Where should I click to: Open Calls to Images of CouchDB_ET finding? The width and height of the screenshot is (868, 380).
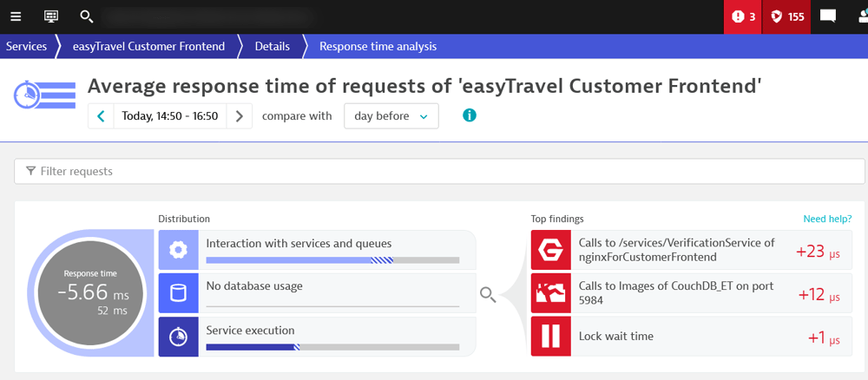pyautogui.click(x=692, y=293)
